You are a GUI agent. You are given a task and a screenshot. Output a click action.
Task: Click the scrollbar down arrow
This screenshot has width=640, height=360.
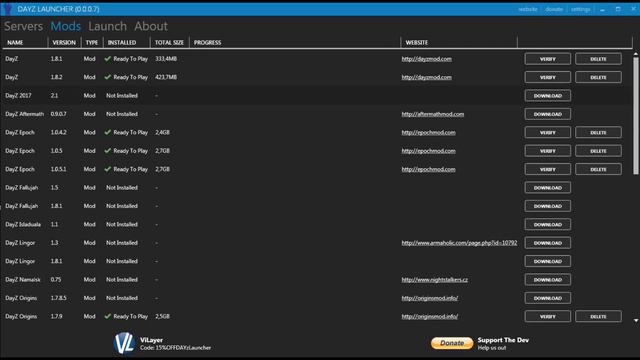pos(636,320)
